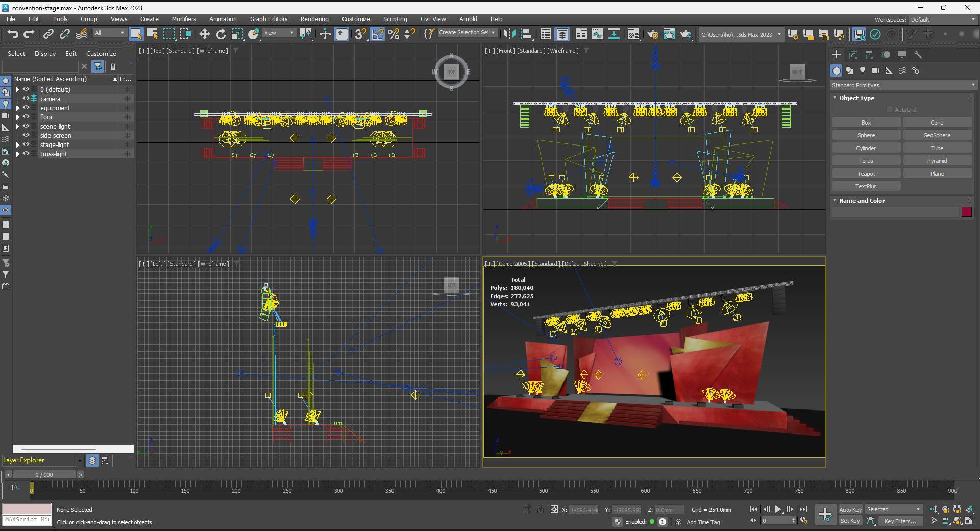Collapse the Object Type rollout

[x=856, y=98]
